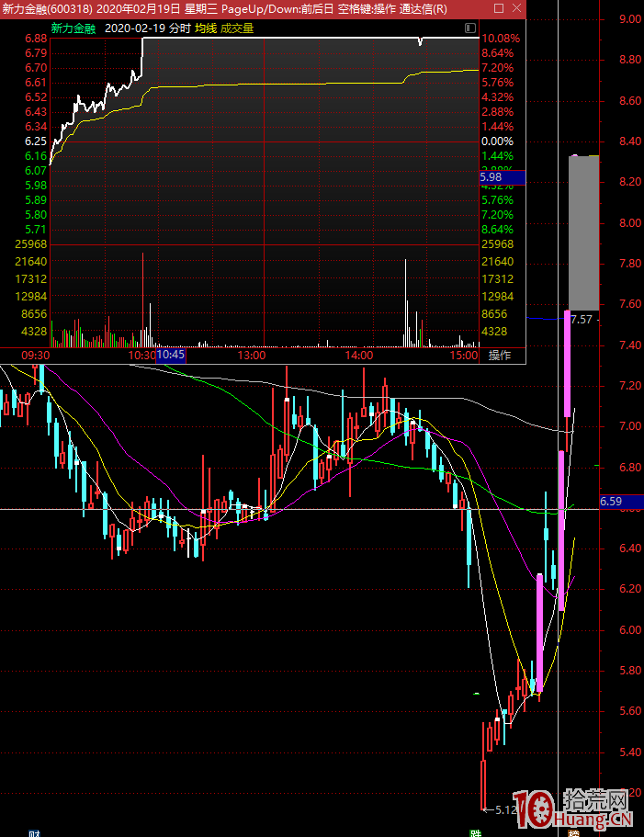Screen dimensions: 644x837
Task: Click the 2020-02-19 分时 header text
Action: pos(148,28)
